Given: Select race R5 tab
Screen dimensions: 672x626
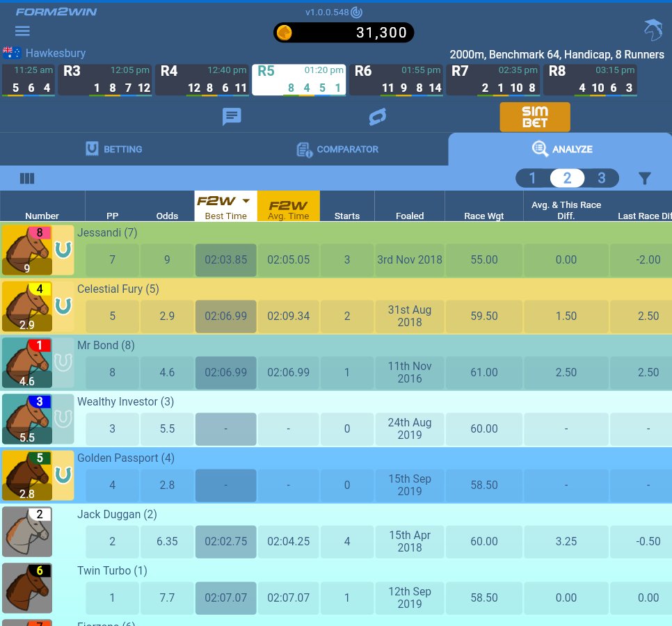Looking at the screenshot, I should coord(299,80).
